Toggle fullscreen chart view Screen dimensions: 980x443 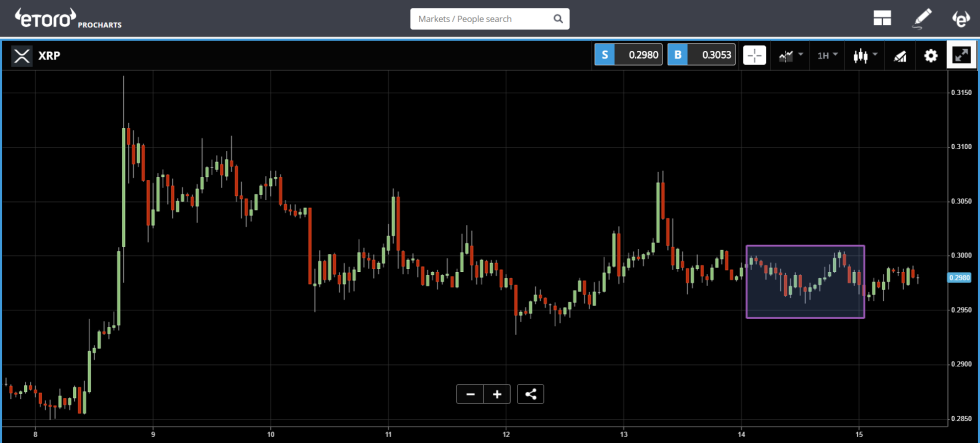click(x=961, y=55)
